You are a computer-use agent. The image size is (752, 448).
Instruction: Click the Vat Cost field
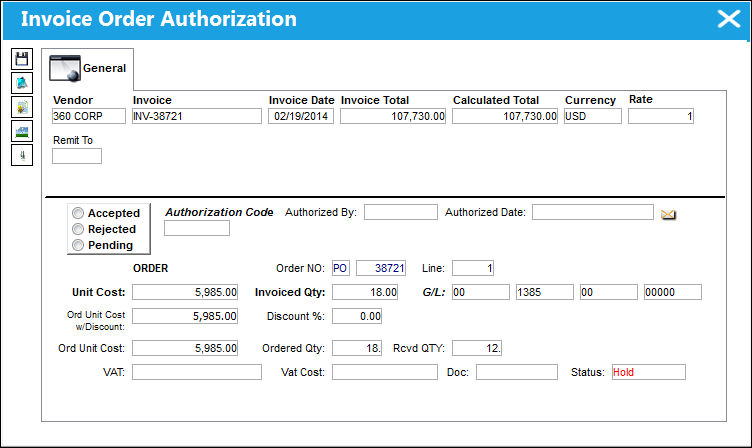click(x=385, y=372)
